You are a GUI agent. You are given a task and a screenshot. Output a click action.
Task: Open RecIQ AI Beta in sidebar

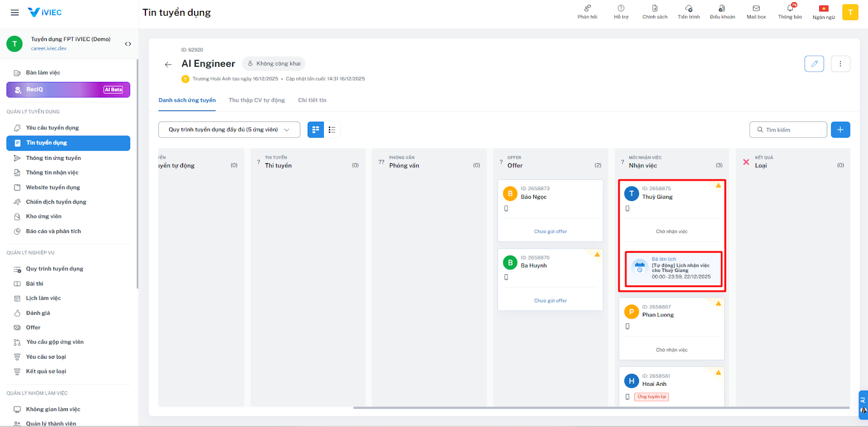[x=68, y=89]
